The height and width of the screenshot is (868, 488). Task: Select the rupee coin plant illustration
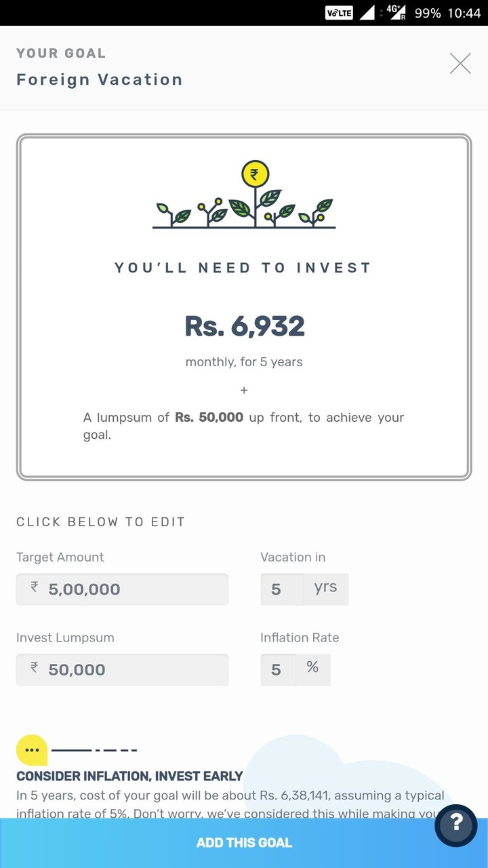(x=244, y=193)
